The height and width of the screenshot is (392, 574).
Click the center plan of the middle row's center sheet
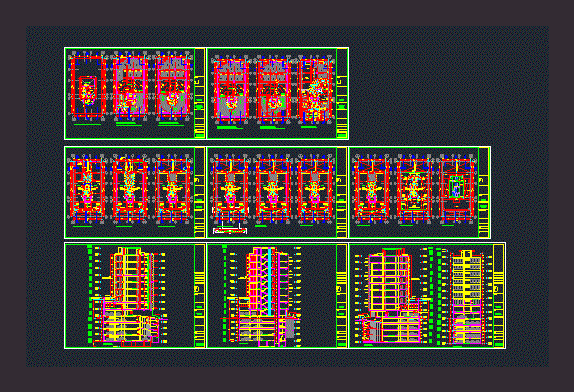tap(273, 188)
